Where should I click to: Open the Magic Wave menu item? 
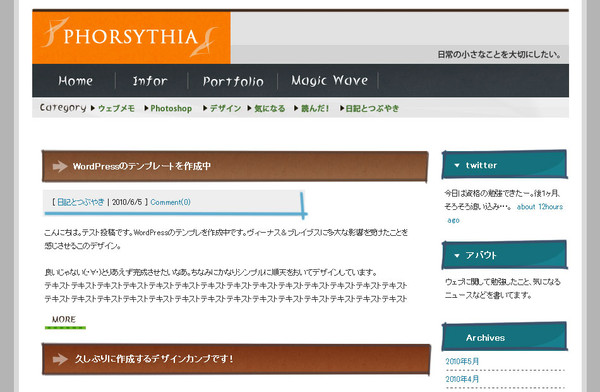tap(329, 80)
